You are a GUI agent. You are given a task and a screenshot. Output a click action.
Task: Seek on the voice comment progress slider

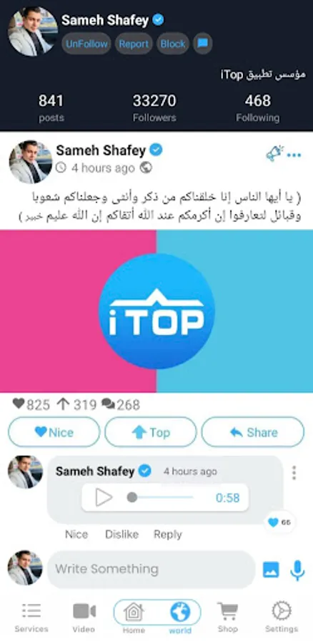click(x=160, y=497)
